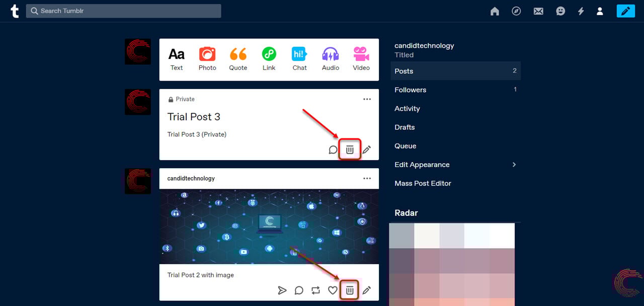Like Trial Post 2 with heart icon
Image resolution: width=644 pixels, height=306 pixels.
tap(333, 290)
